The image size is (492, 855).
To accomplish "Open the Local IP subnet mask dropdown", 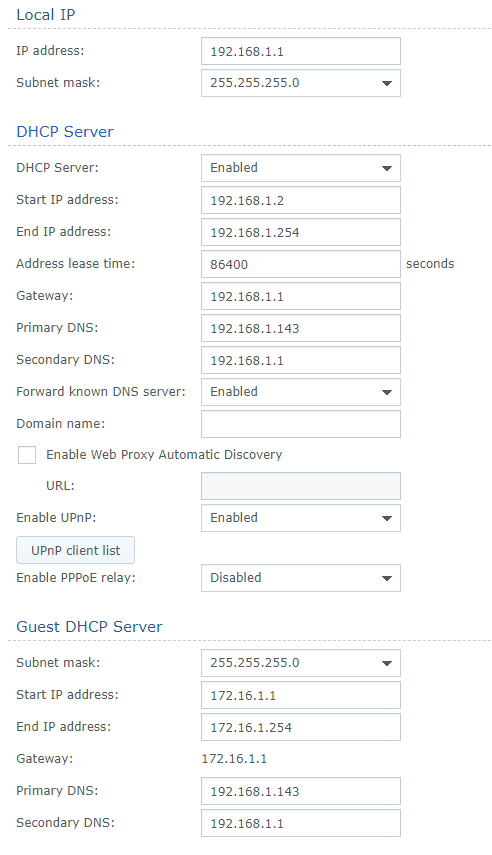I will [301, 83].
